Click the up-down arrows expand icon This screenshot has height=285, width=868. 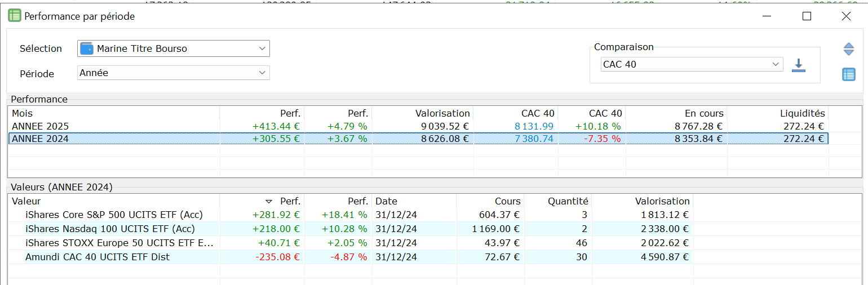(849, 49)
